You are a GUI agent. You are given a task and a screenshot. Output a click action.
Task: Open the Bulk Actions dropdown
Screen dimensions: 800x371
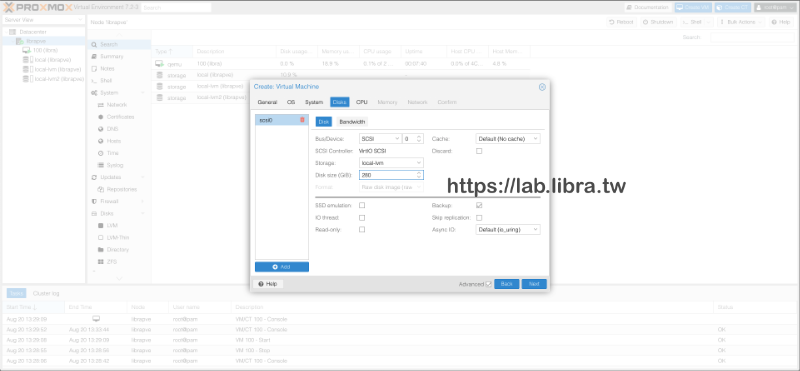click(741, 22)
